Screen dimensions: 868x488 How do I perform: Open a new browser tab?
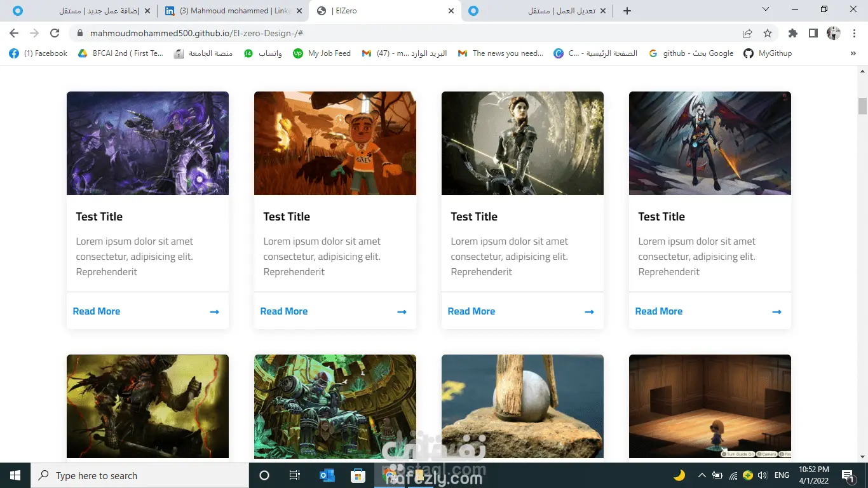[x=627, y=11]
